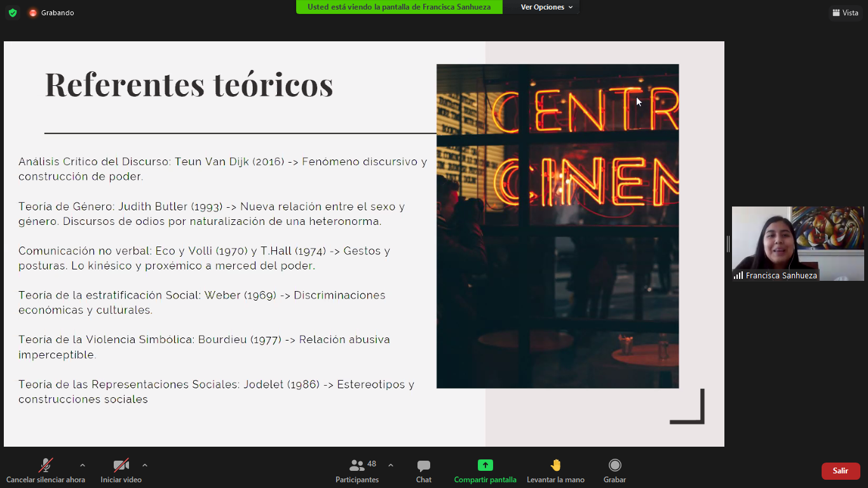Expand video options arrow next to camera
Image resolution: width=868 pixels, height=488 pixels.
tap(145, 465)
